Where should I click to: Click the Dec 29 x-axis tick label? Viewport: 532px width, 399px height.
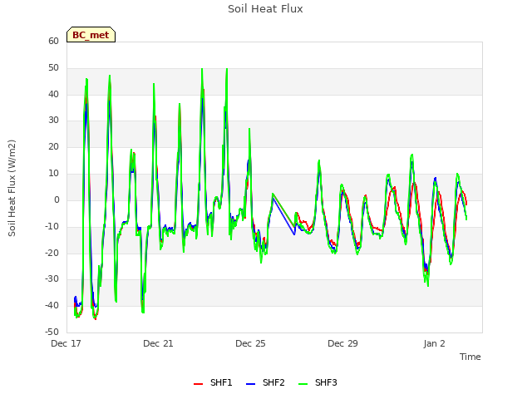(342, 343)
